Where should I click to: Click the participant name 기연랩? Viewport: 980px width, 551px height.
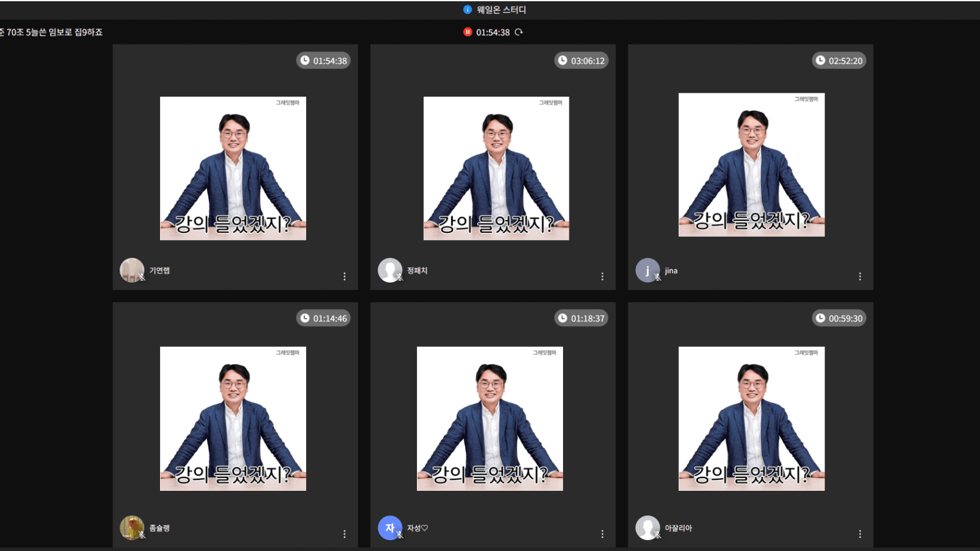coord(159,271)
